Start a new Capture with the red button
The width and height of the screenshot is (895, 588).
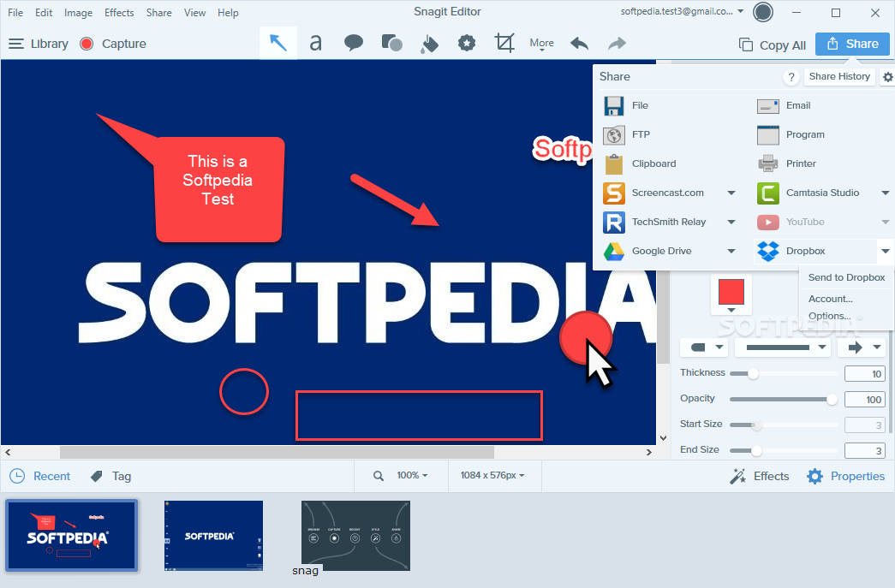pos(87,44)
